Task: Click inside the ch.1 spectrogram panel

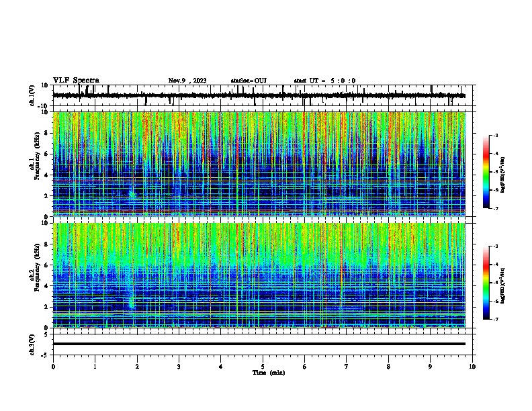Action: [x=259, y=164]
